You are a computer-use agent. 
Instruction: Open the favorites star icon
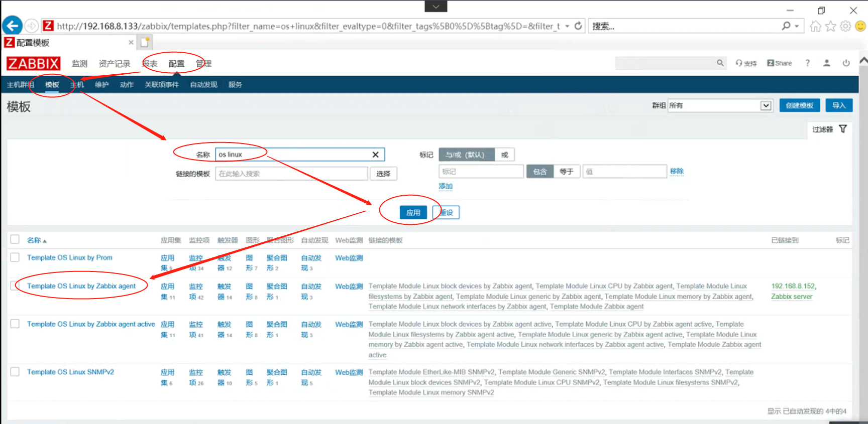830,26
